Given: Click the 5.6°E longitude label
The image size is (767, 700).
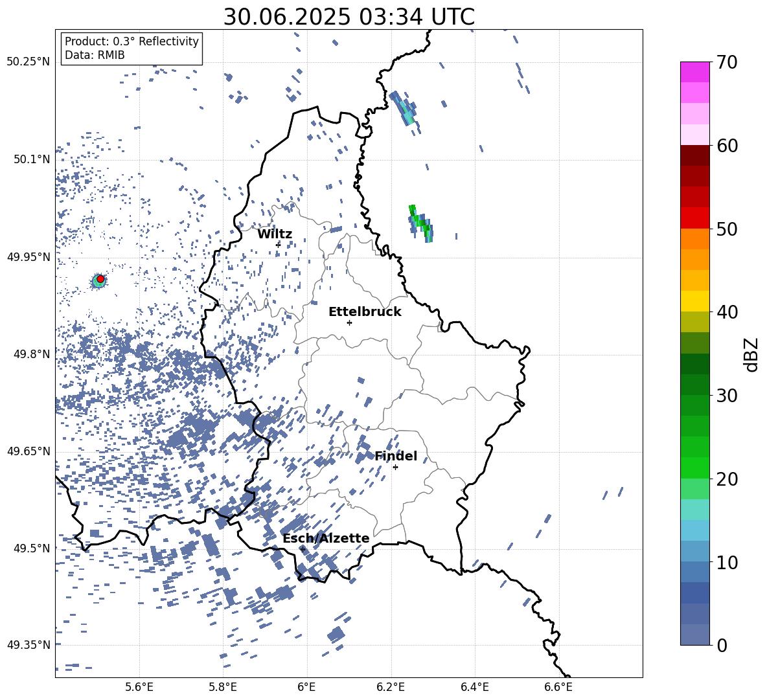Looking at the screenshot, I should point(139,688).
